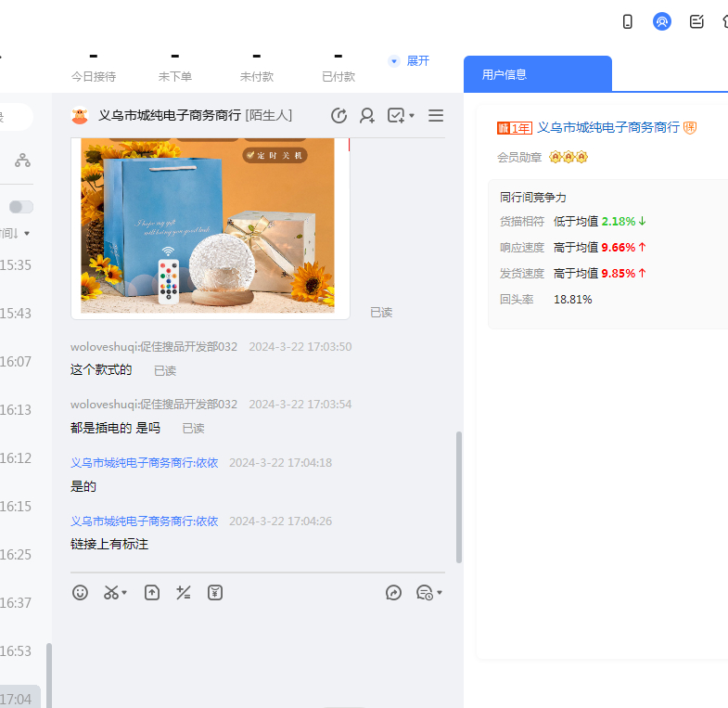Toggle the switch in left sidebar
This screenshot has height=708, width=728.
pyautogui.click(x=21, y=206)
